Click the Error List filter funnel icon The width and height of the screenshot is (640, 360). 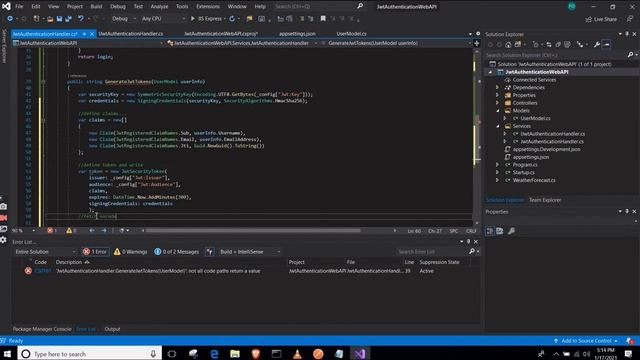point(210,252)
